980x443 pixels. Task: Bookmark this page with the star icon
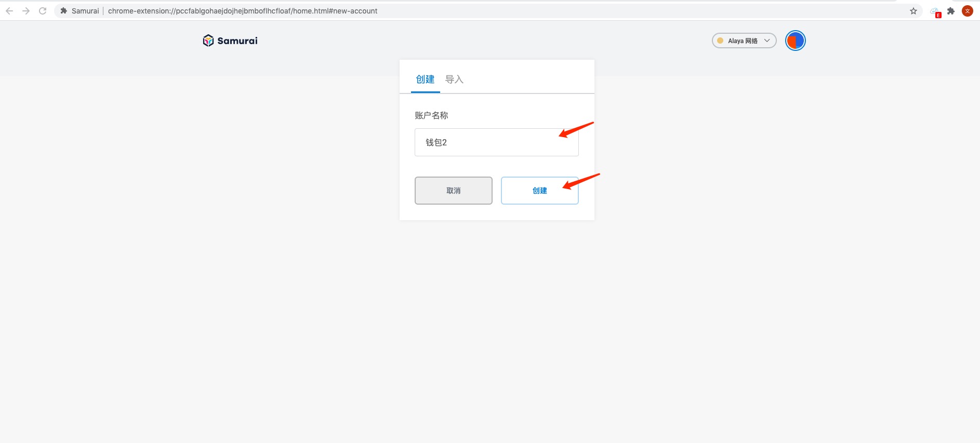(x=913, y=11)
